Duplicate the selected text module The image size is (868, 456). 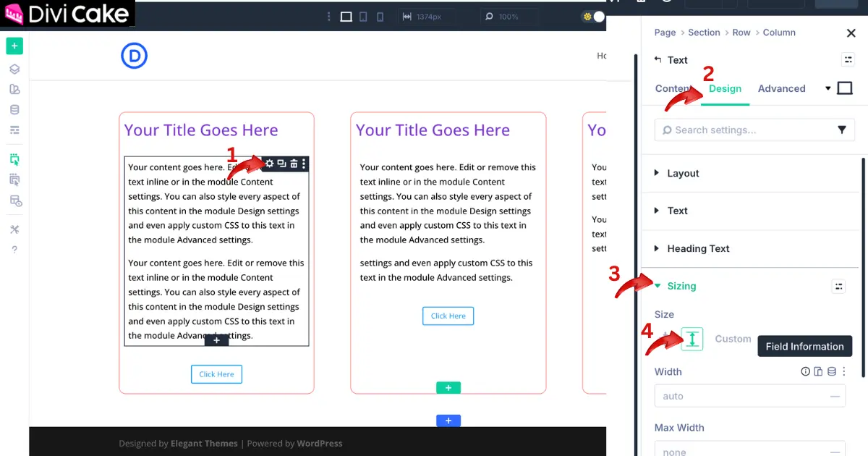(x=282, y=164)
